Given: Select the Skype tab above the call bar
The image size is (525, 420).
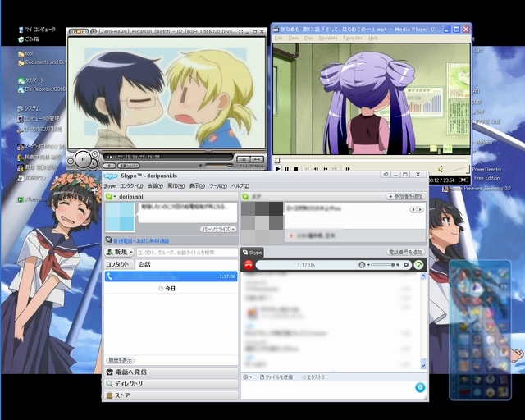Looking at the screenshot, I should [253, 253].
